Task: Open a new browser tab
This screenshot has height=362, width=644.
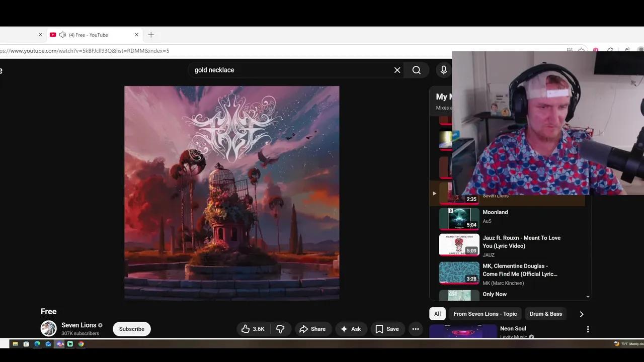Action: 151,35
